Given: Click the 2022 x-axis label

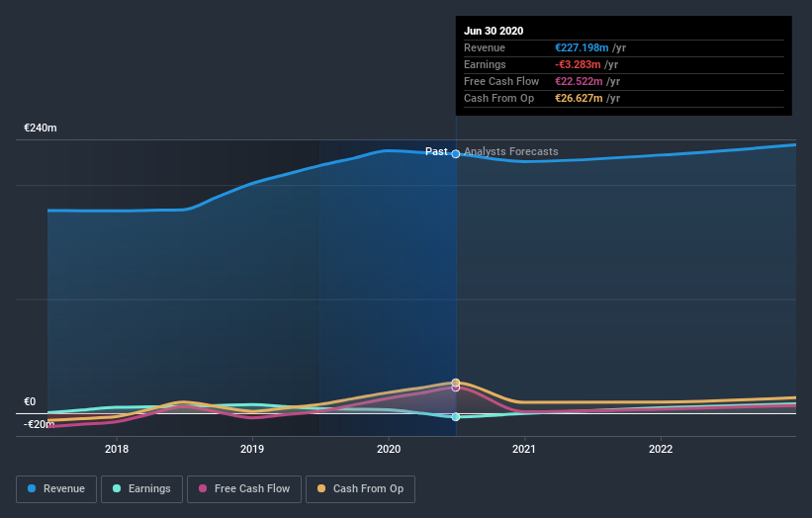Looking at the screenshot, I should (x=661, y=449).
